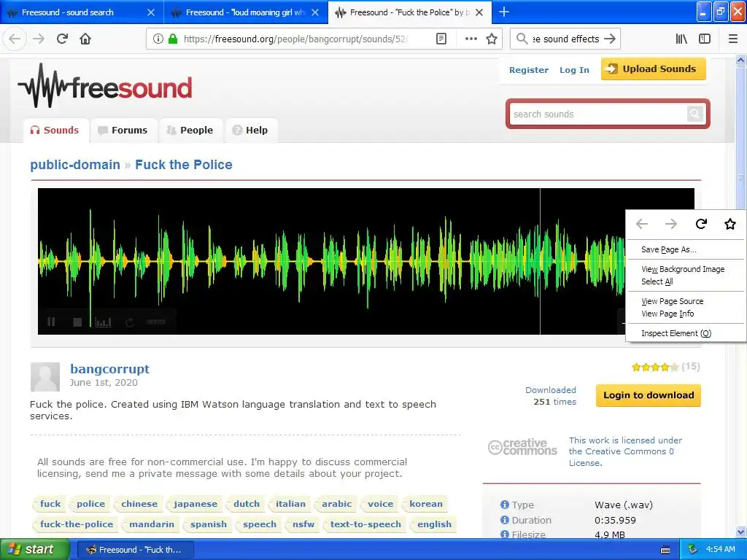Go to the browser home page

point(85,39)
